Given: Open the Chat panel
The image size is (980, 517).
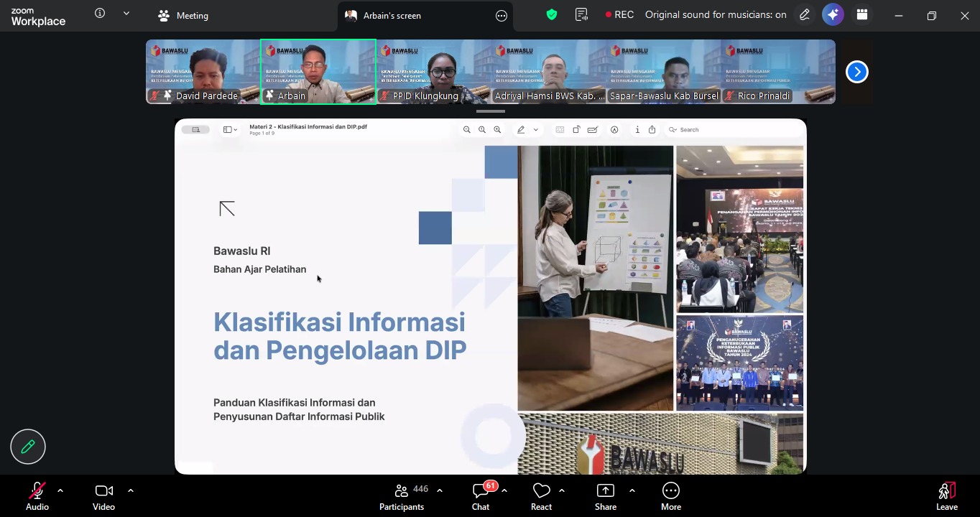Looking at the screenshot, I should click(x=481, y=496).
